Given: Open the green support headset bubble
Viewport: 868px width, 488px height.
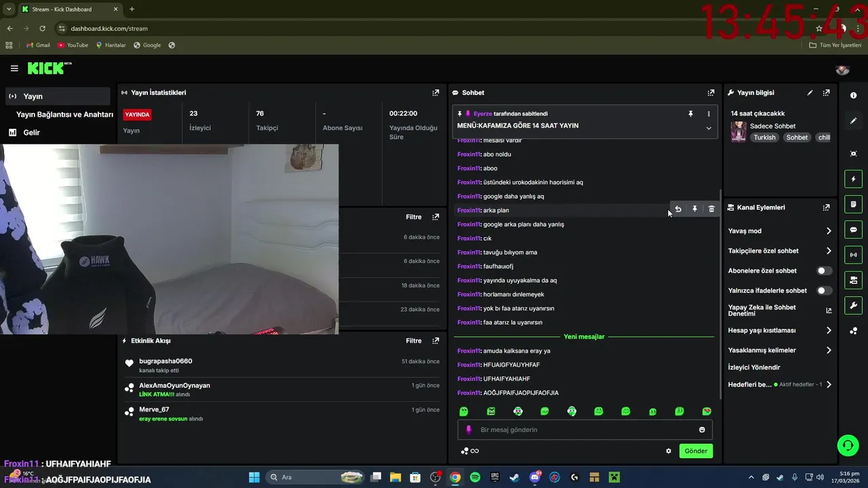Looking at the screenshot, I should point(848,445).
